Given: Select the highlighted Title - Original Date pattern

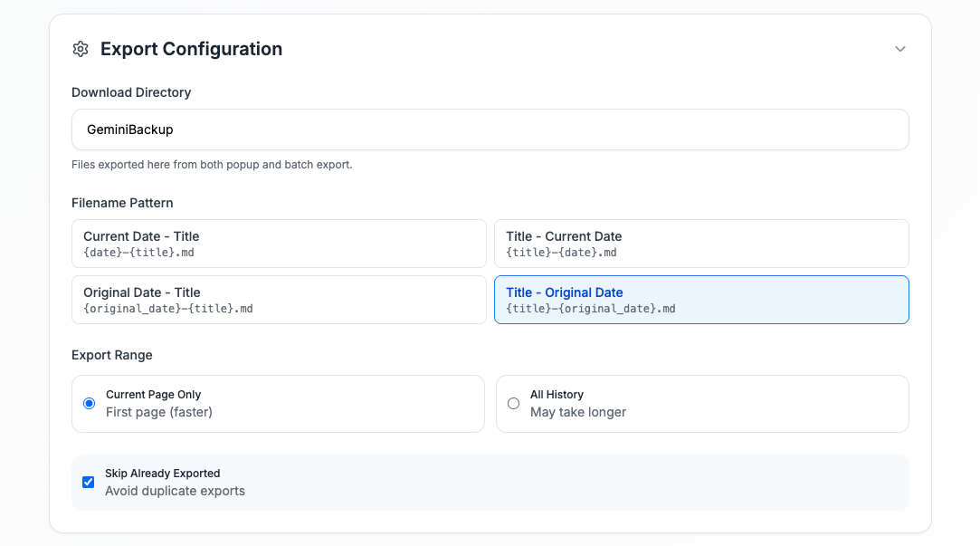Looking at the screenshot, I should (x=700, y=300).
